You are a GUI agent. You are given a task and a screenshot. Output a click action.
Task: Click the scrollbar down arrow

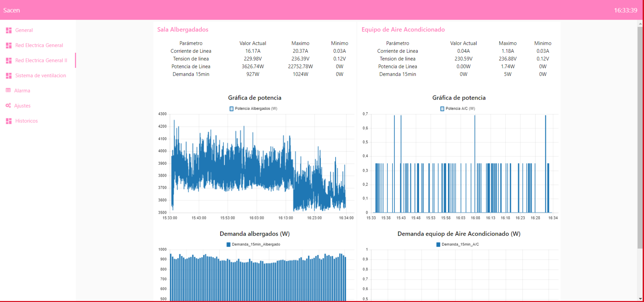[x=640, y=299]
